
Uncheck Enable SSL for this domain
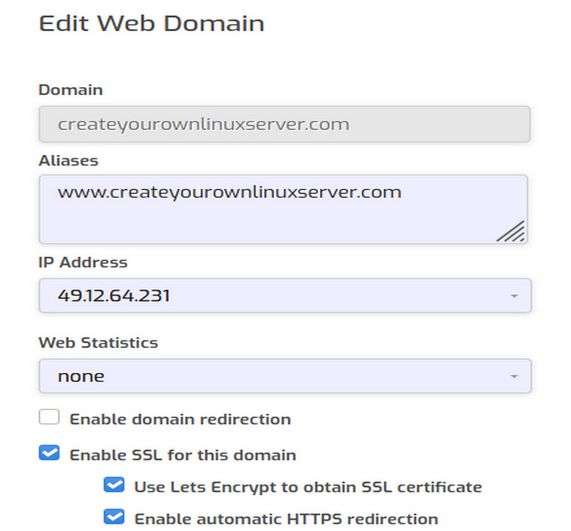click(49, 453)
